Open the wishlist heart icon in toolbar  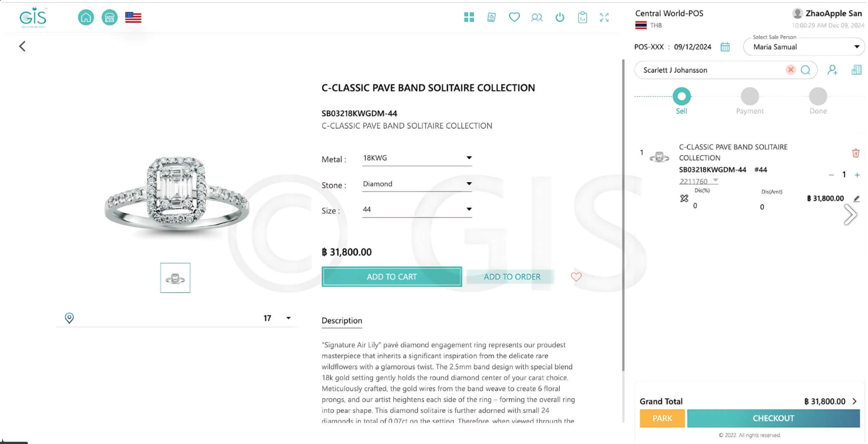click(514, 18)
